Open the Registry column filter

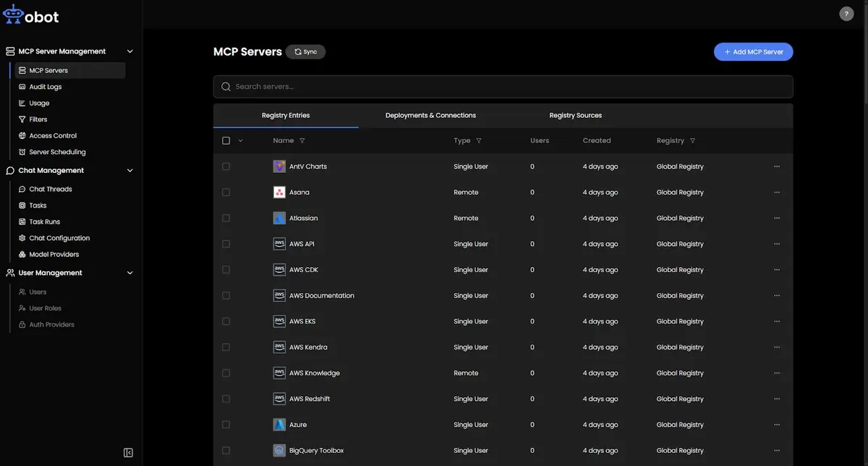pyautogui.click(x=692, y=139)
